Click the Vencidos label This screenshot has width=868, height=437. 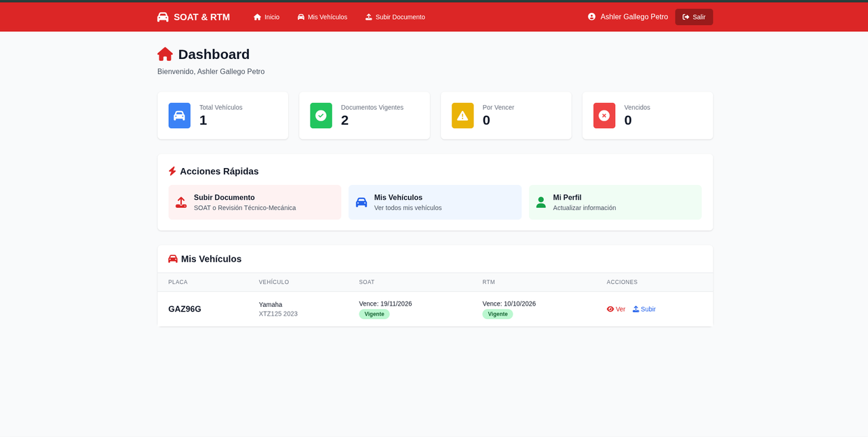(637, 107)
